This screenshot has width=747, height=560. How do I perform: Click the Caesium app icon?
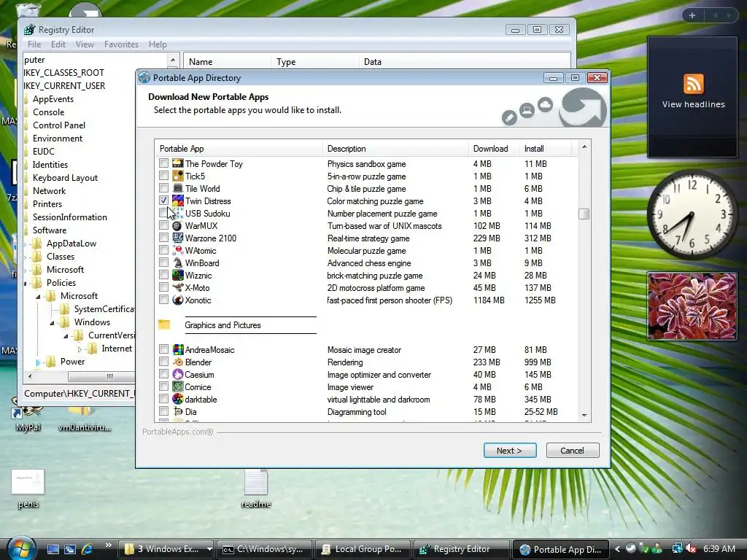coord(178,374)
